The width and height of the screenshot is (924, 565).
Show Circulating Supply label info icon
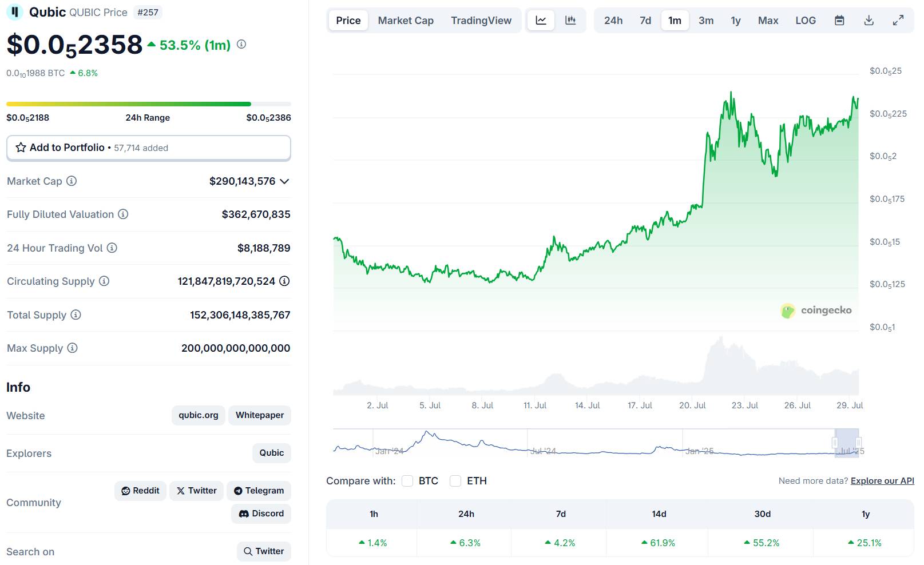pyautogui.click(x=104, y=281)
